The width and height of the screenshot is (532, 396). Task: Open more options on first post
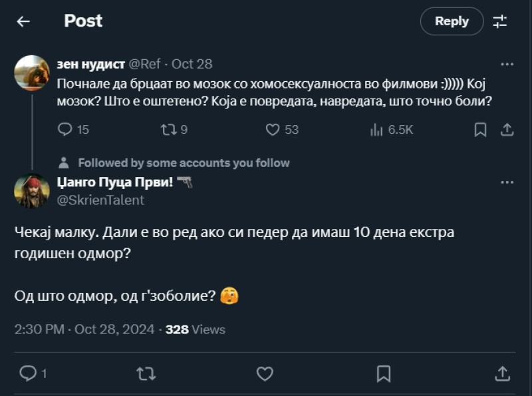tap(507, 65)
